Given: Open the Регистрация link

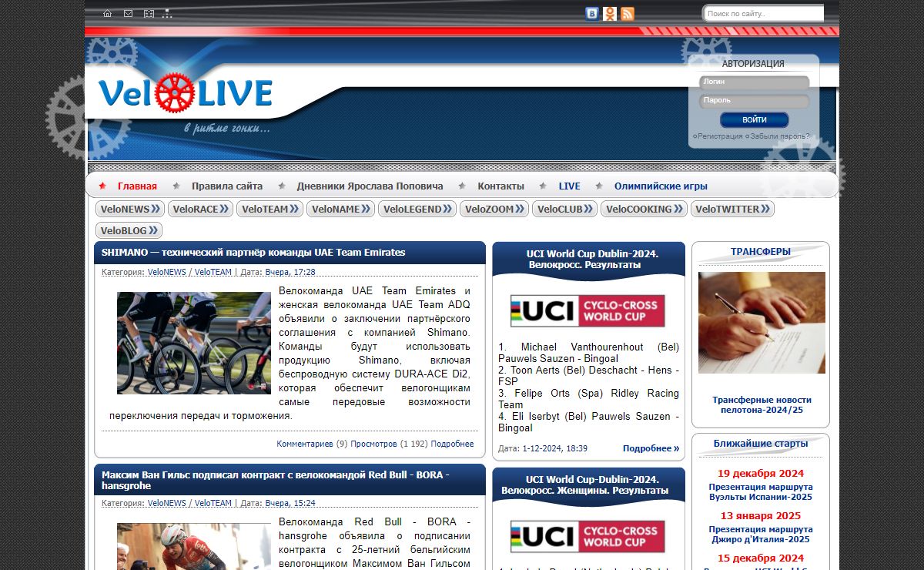Looking at the screenshot, I should click(x=720, y=136).
